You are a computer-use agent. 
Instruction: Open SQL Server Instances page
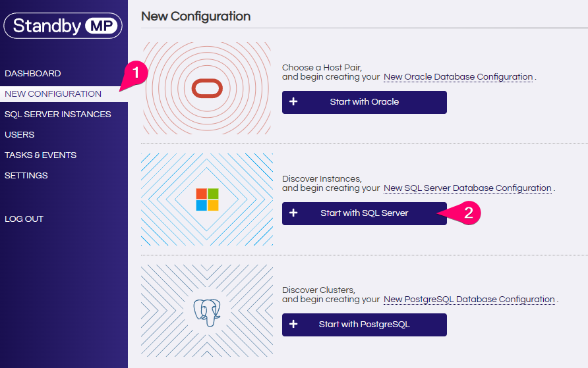click(58, 114)
